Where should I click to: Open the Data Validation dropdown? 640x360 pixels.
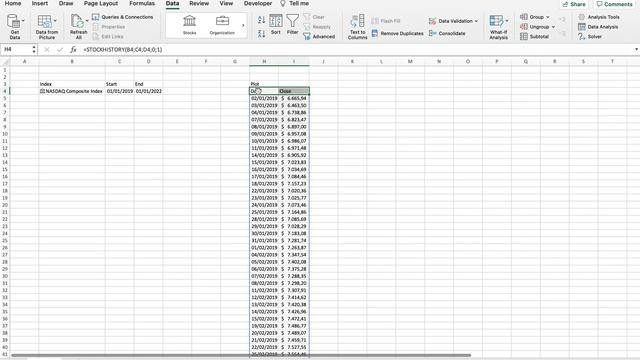tap(476, 21)
